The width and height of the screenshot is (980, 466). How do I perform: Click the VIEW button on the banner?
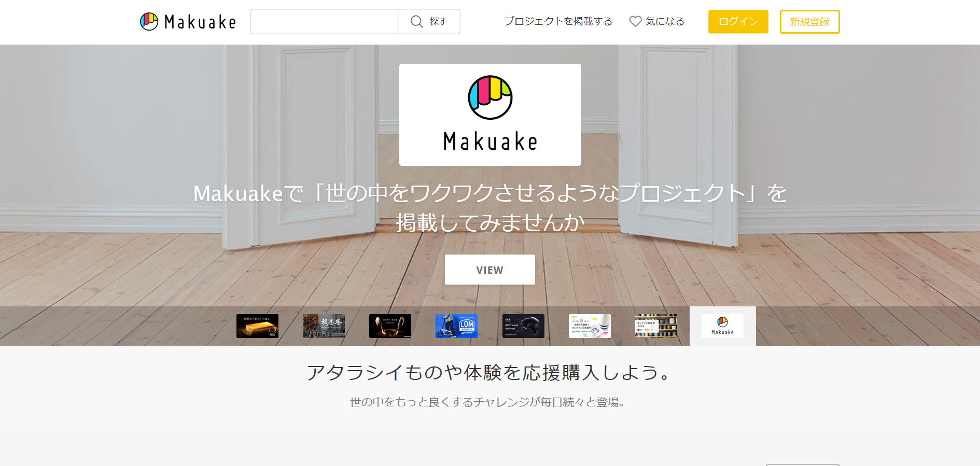pyautogui.click(x=490, y=270)
